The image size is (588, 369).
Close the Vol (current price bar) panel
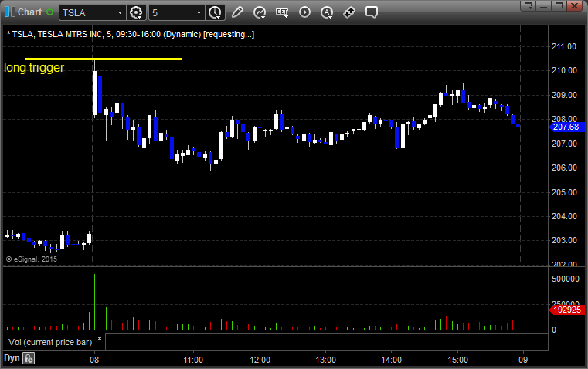point(100,339)
